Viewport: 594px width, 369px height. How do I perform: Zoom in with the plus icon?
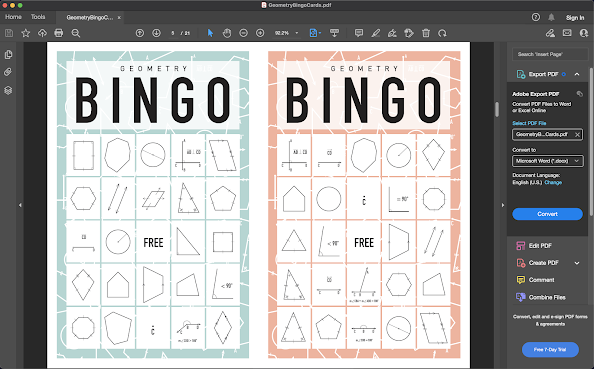[x=260, y=33]
